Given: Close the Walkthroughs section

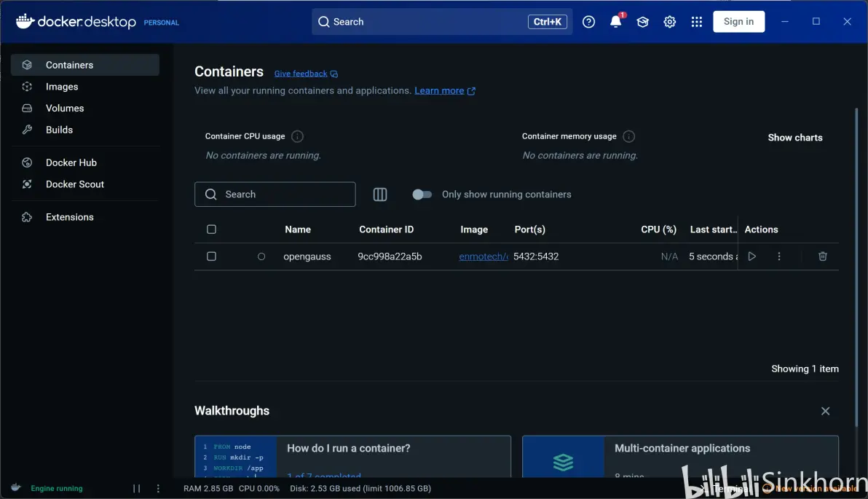Looking at the screenshot, I should coord(825,411).
